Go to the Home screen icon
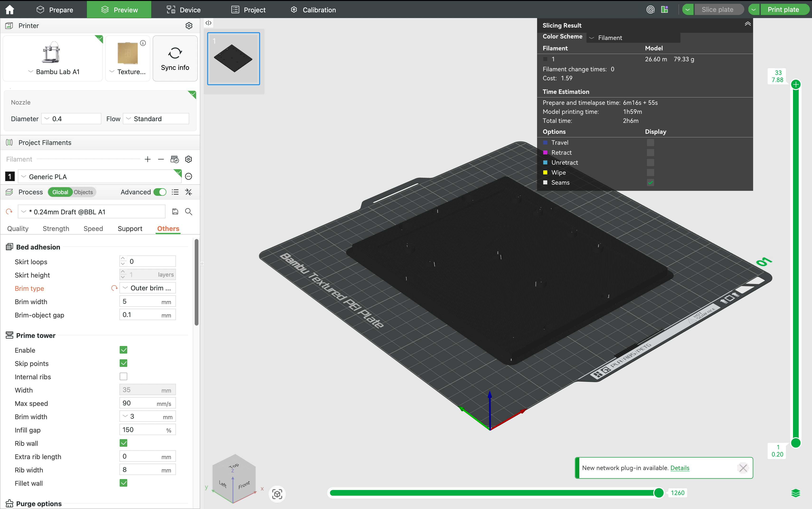 [10, 10]
